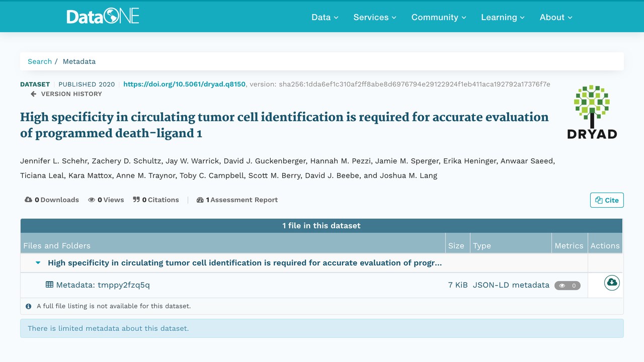The height and width of the screenshot is (362, 644).
Task: Click the PUBLISHED 2020 label
Action: click(x=87, y=84)
